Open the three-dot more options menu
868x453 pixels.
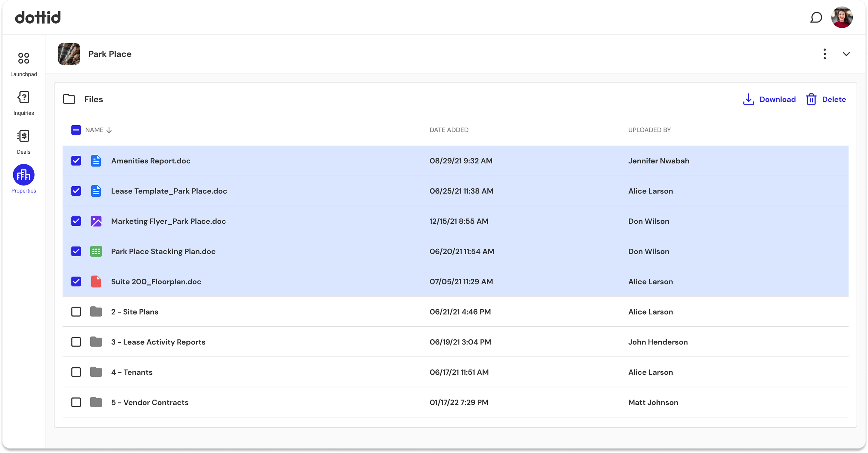point(825,54)
